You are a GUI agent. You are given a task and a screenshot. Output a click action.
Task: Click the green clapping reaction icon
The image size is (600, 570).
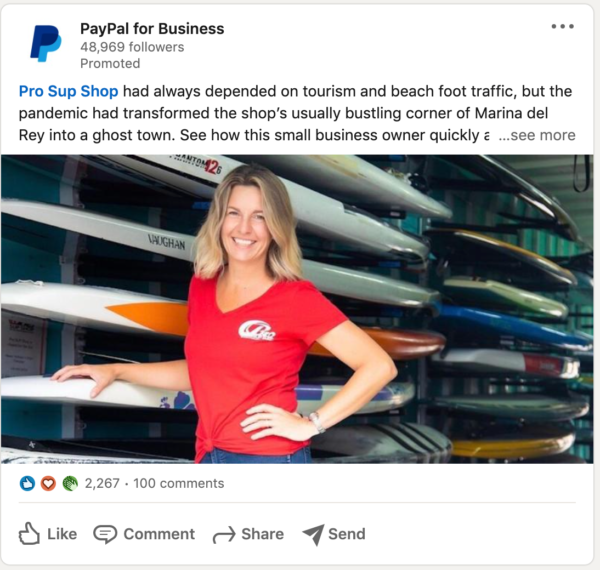click(70, 484)
